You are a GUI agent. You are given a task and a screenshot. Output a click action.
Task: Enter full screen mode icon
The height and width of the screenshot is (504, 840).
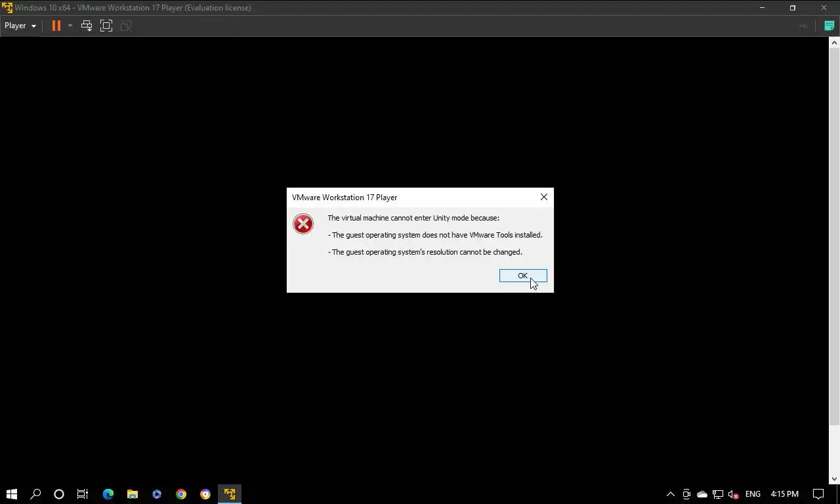coord(106,26)
